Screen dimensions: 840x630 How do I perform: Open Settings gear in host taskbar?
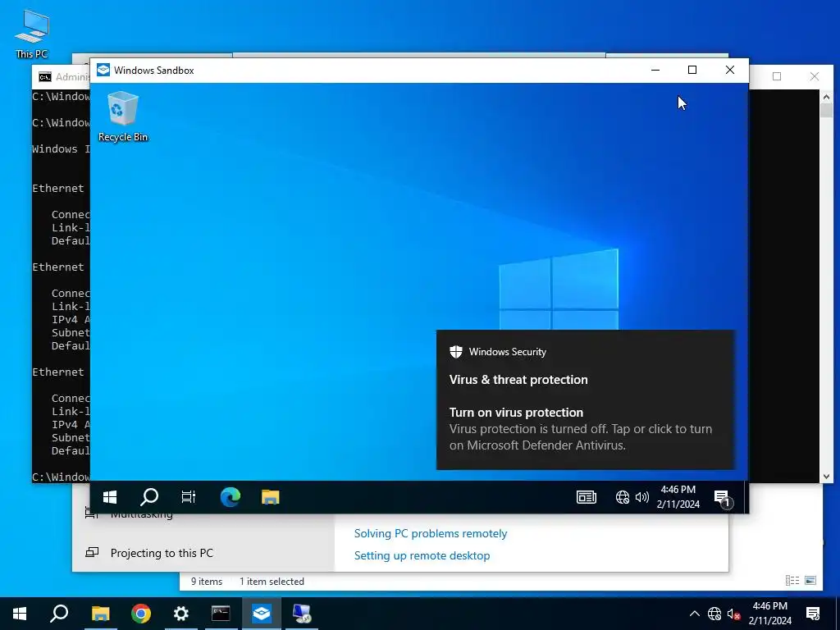pos(181,614)
